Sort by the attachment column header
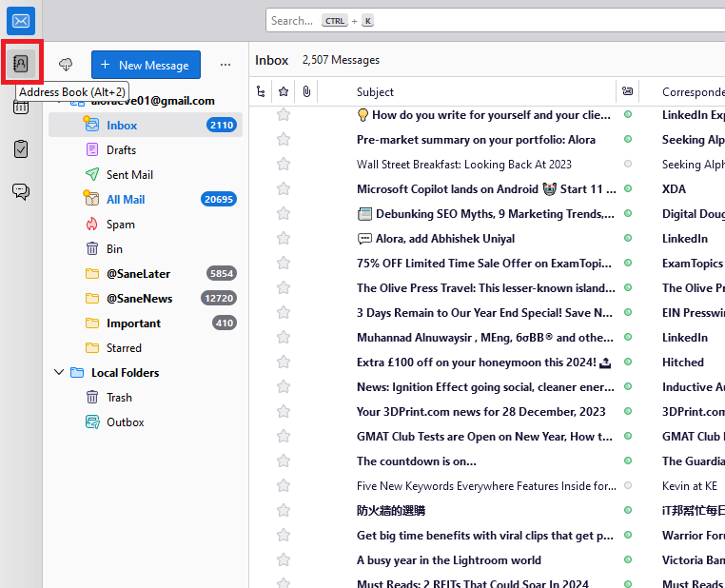The image size is (725, 588). (306, 91)
